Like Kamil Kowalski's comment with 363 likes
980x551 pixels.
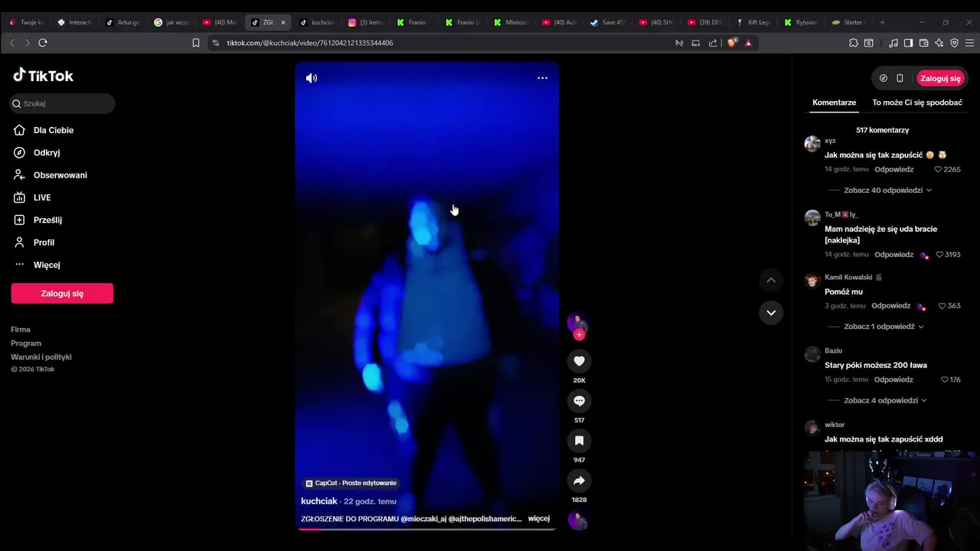(942, 305)
